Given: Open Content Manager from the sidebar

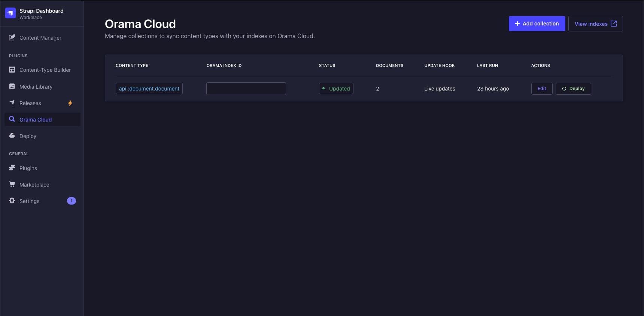Looking at the screenshot, I should [42, 38].
